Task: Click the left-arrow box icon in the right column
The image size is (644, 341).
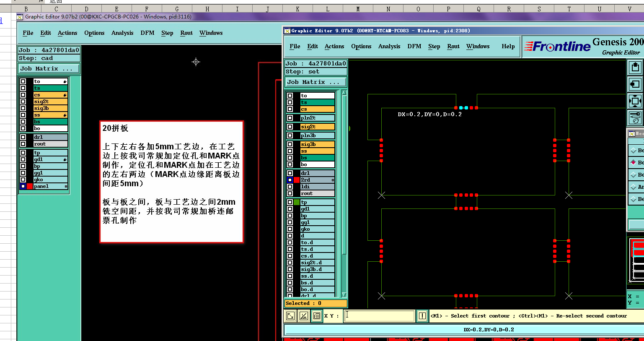Action: [x=635, y=84]
